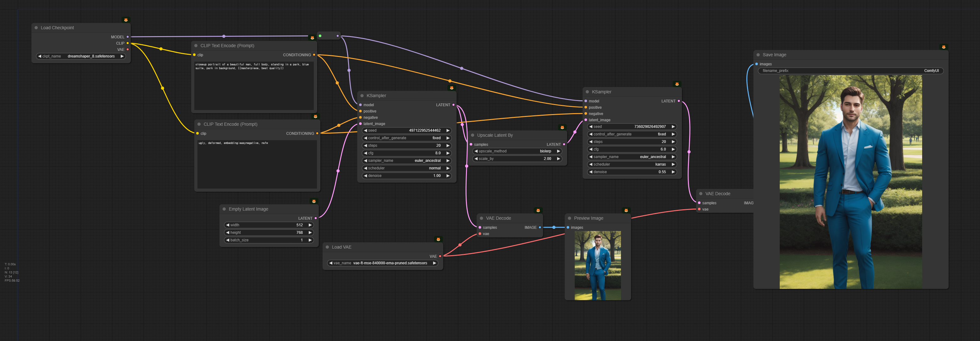Image resolution: width=980 pixels, height=341 pixels.
Task: Click the fox badge above Save Image node
Action: coord(944,47)
